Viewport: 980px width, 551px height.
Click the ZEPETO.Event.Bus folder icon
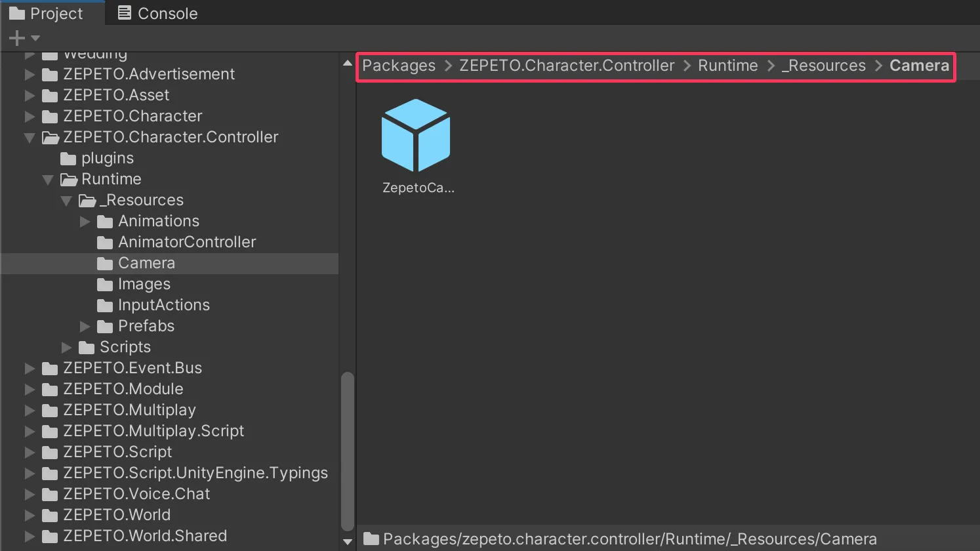(x=50, y=369)
